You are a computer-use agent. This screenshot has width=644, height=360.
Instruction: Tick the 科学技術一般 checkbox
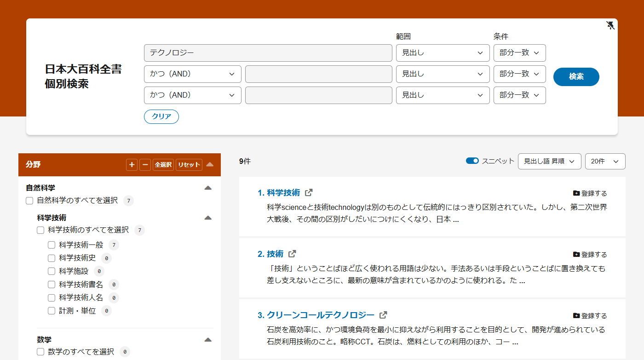pyautogui.click(x=52, y=245)
